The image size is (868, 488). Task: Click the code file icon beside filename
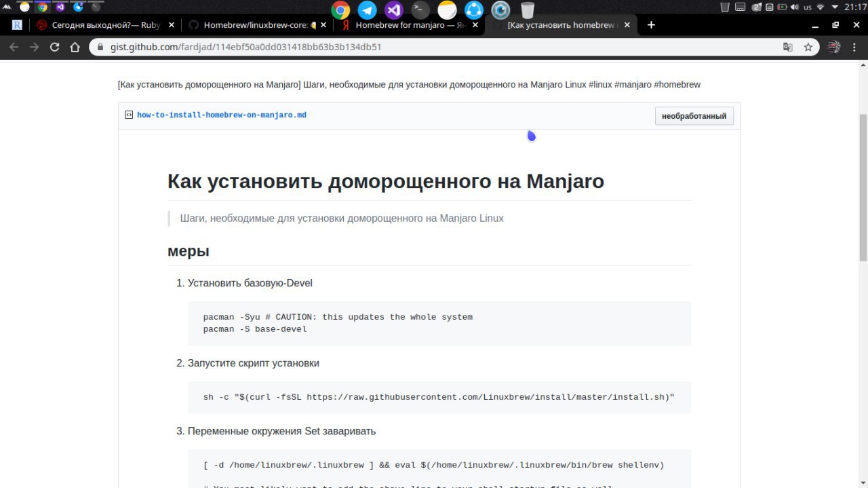[x=129, y=115]
